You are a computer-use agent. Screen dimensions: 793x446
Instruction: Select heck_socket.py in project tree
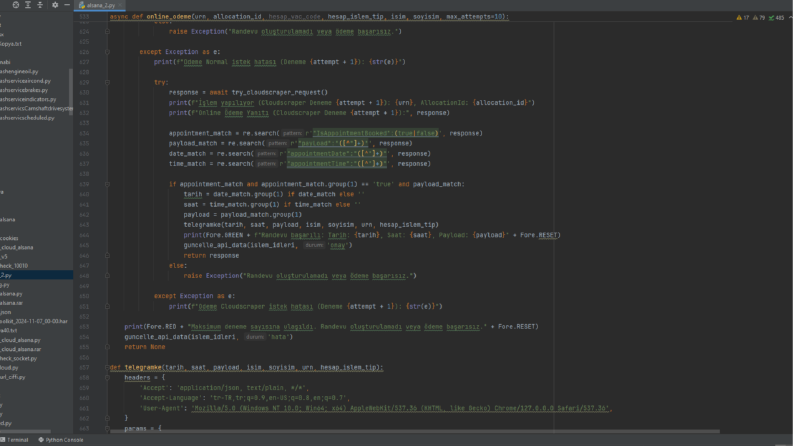18,359
